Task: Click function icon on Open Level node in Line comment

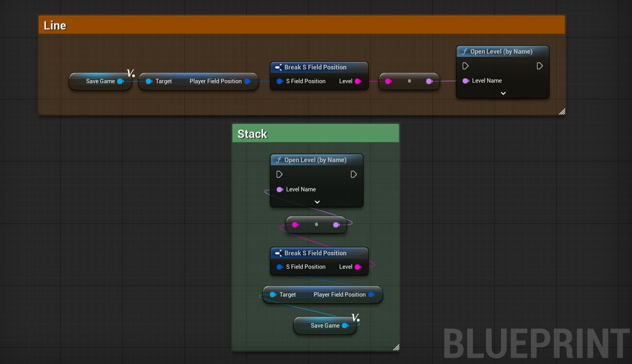Action: click(x=464, y=52)
